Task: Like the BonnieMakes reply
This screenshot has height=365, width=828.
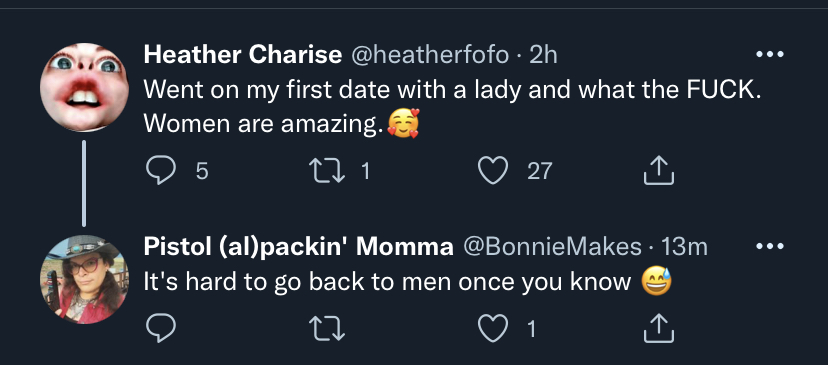Action: click(x=493, y=329)
